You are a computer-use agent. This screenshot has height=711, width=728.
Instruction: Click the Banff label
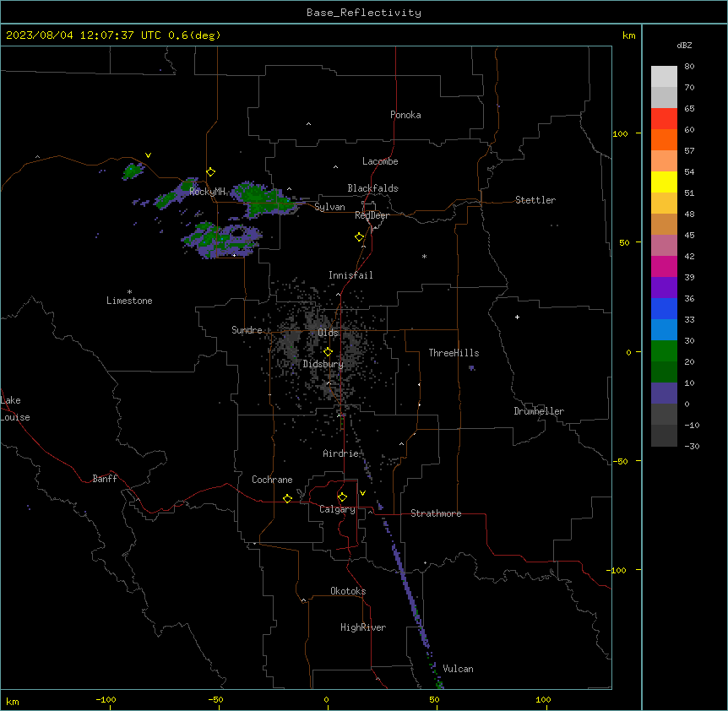105,479
